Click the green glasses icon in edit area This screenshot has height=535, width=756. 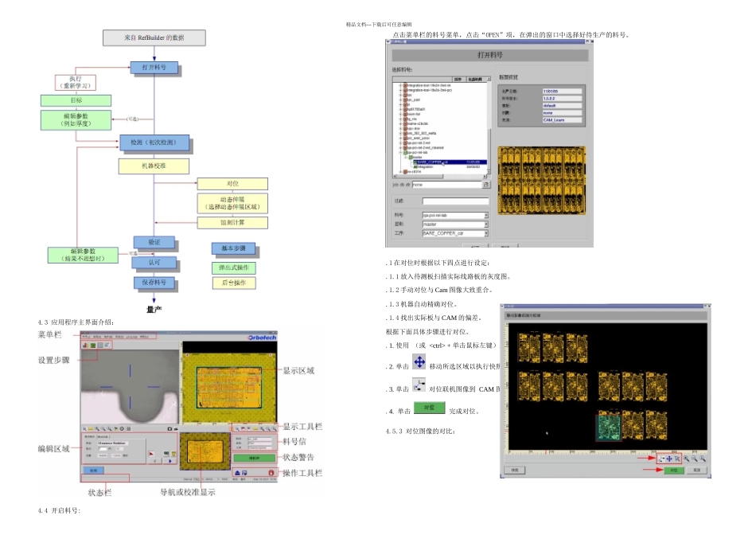(x=166, y=454)
